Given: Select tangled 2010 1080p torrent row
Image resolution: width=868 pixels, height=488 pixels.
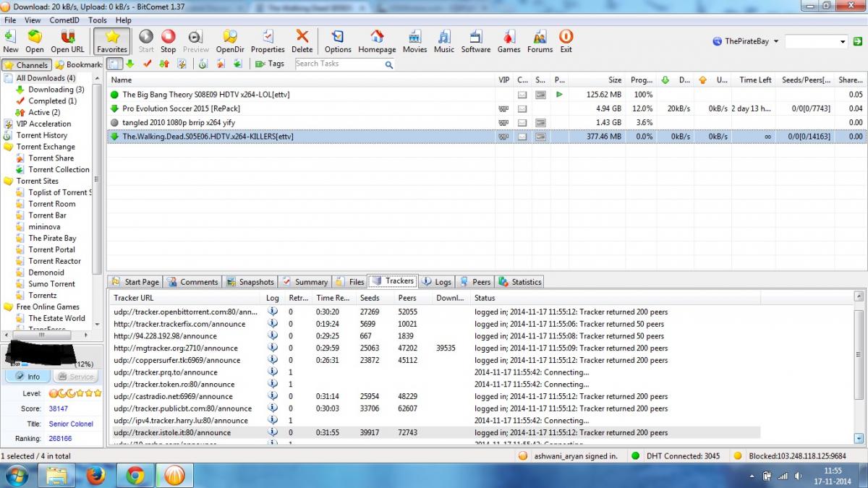Looking at the screenshot, I should [x=486, y=122].
